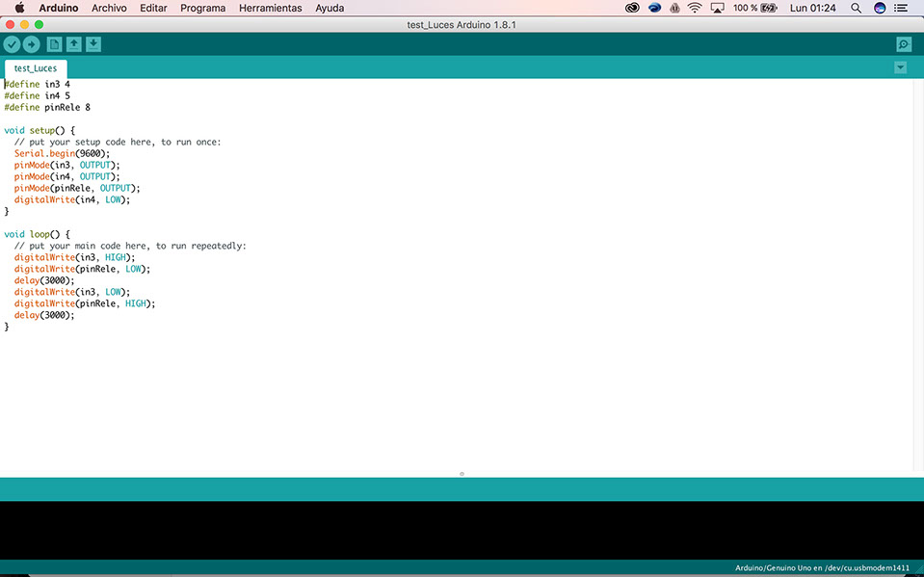The image size is (924, 577).
Task: Click the line '#define in3 4'
Action: tap(38, 84)
